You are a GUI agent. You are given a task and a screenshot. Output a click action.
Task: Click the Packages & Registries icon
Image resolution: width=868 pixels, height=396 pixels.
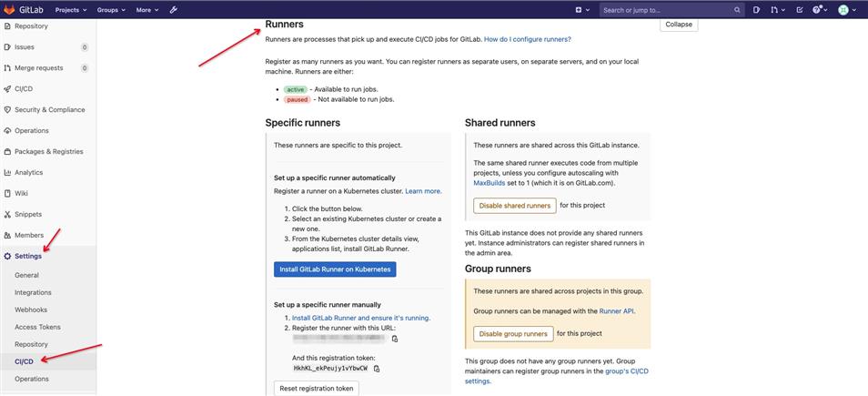pos(8,152)
